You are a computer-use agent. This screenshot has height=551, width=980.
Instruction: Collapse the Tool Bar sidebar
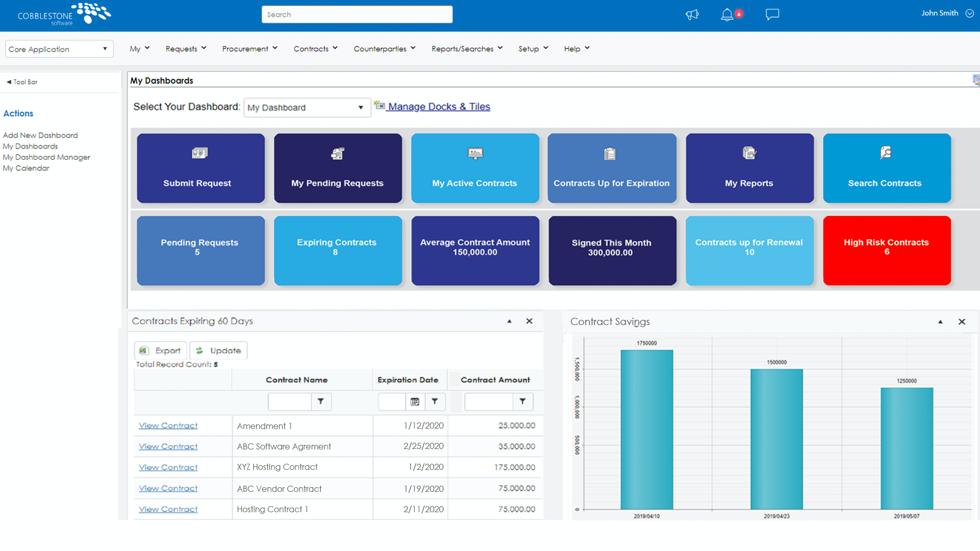click(x=21, y=82)
